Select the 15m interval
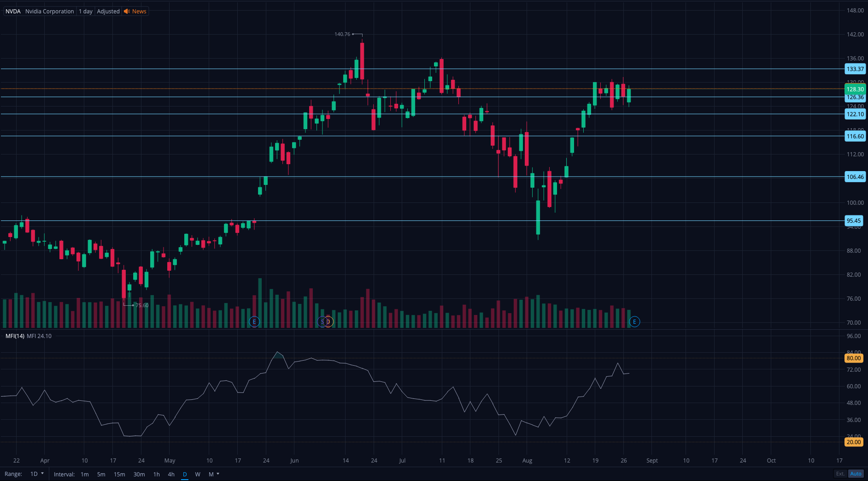Viewport: 868px width, 481px height. 119,474
